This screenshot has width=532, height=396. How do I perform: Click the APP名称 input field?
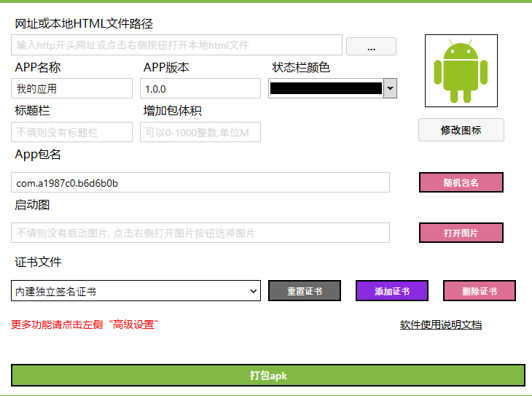point(71,88)
